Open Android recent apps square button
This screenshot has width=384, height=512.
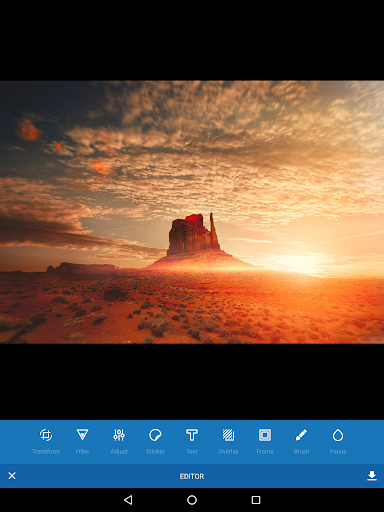pyautogui.click(x=256, y=500)
